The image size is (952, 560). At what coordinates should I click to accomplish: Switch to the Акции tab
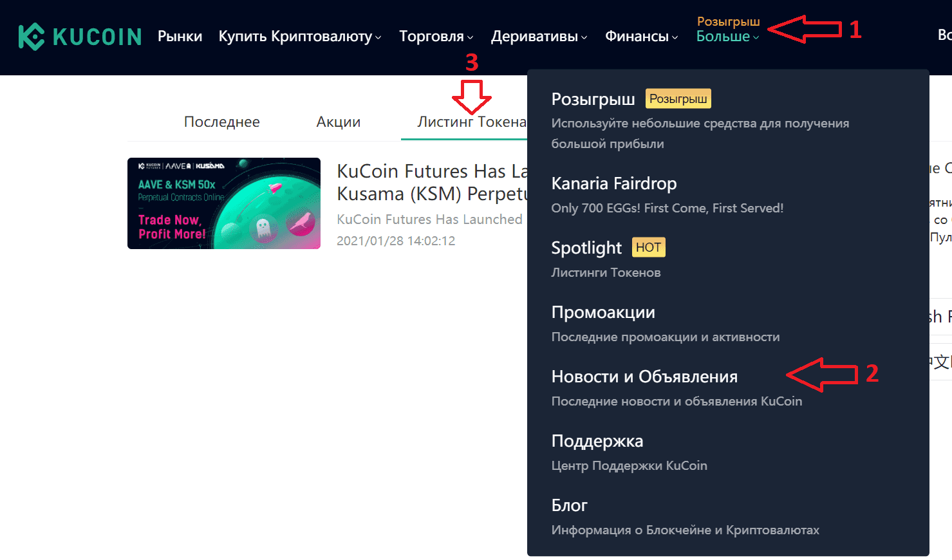[338, 122]
